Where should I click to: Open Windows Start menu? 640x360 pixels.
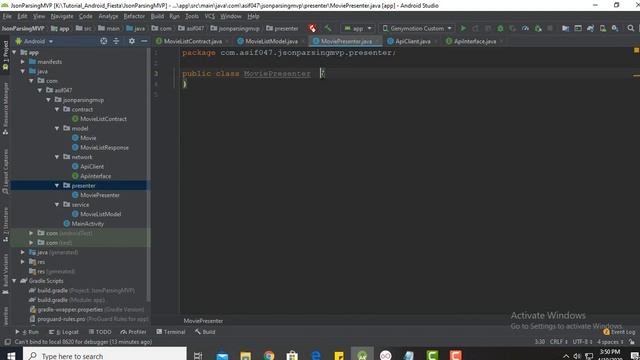click(11, 356)
